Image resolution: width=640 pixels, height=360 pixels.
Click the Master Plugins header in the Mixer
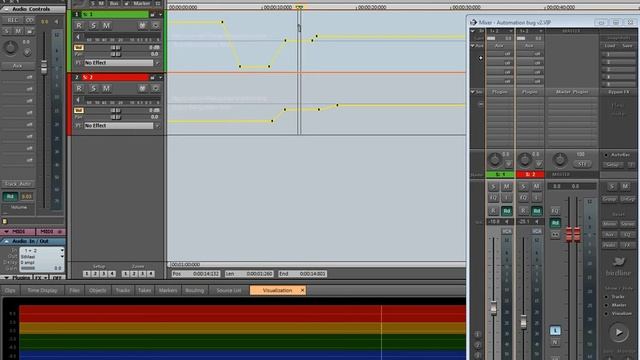coord(572,92)
